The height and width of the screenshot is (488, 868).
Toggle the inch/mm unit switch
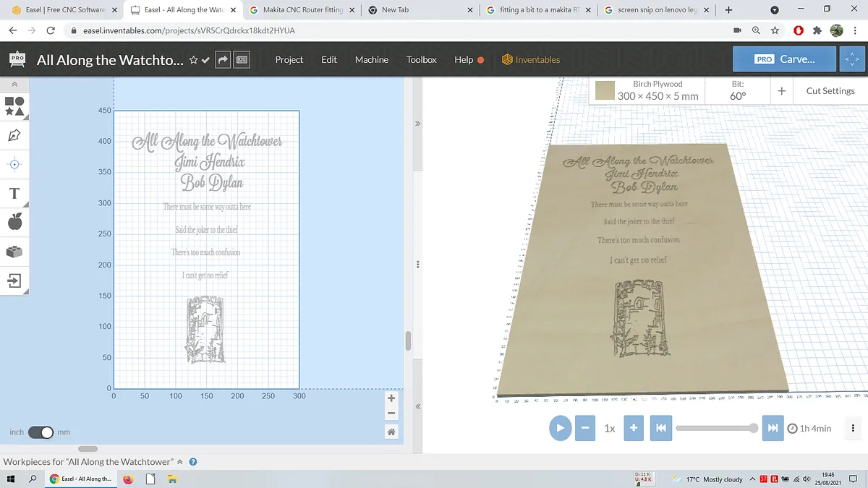click(x=41, y=432)
